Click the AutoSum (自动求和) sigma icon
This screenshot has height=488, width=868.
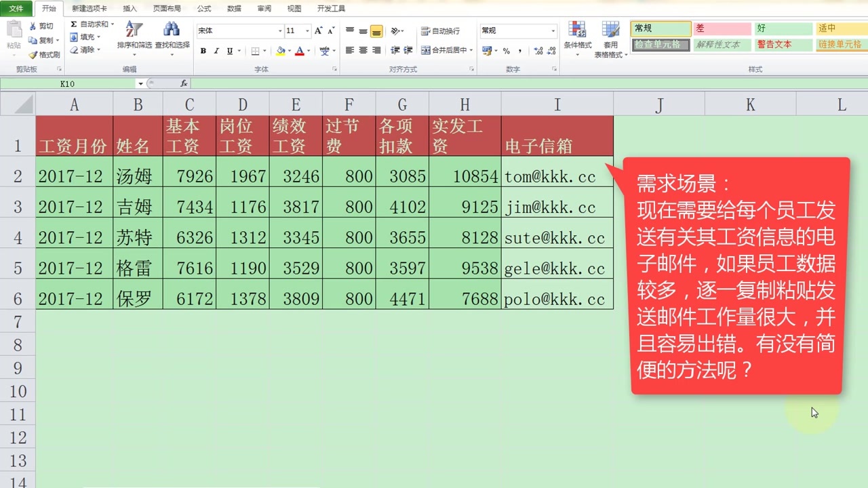pyautogui.click(x=74, y=24)
